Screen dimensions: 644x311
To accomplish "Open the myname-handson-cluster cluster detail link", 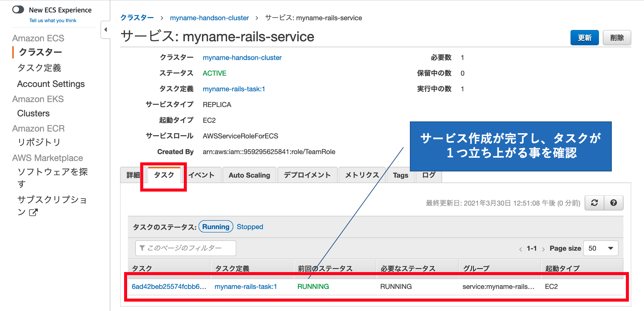I will pyautogui.click(x=242, y=58).
